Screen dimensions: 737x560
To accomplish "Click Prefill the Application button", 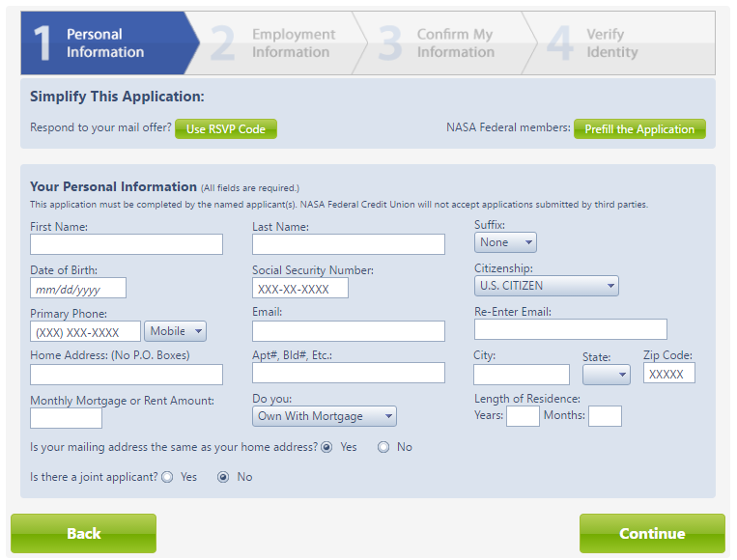I will [639, 128].
